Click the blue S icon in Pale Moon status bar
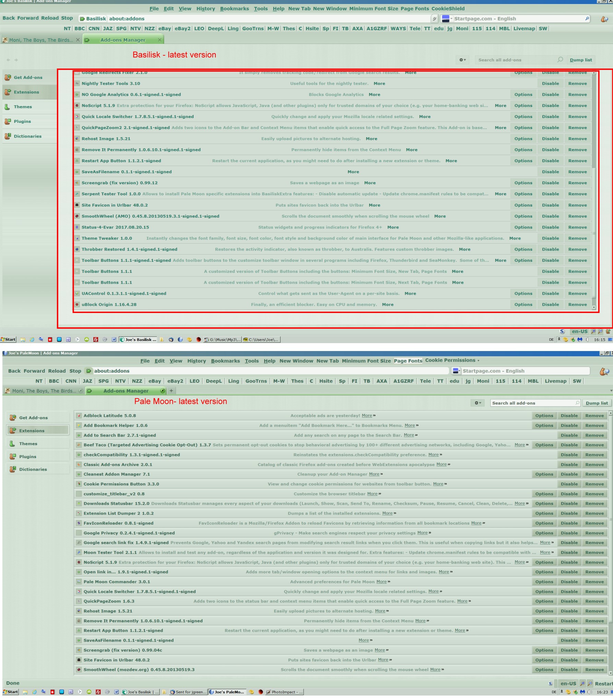This screenshot has width=613, height=700. 550,684
